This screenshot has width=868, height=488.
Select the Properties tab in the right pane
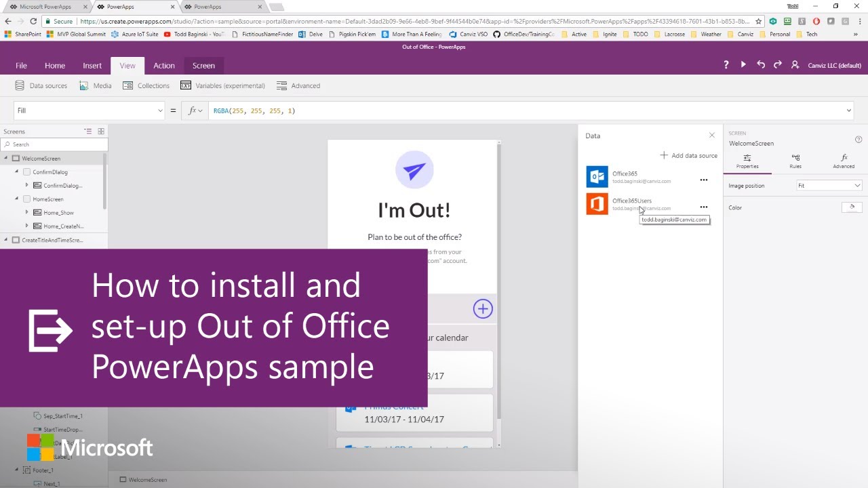click(x=747, y=161)
